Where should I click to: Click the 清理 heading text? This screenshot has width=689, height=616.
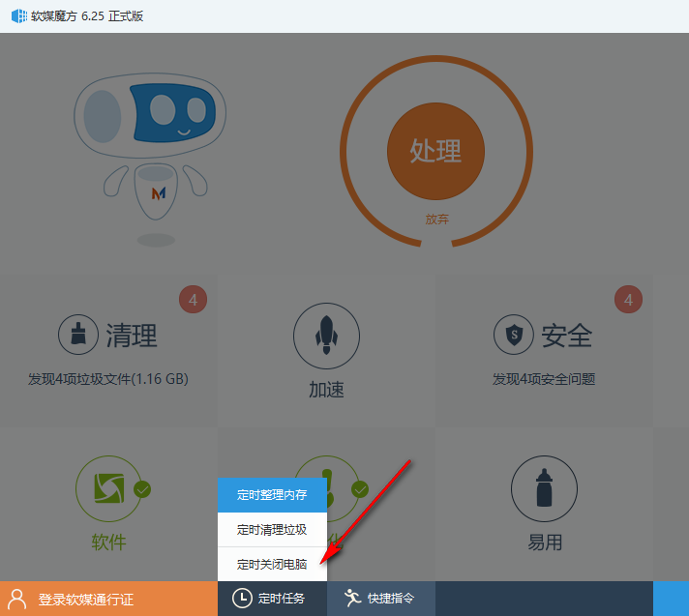[132, 336]
